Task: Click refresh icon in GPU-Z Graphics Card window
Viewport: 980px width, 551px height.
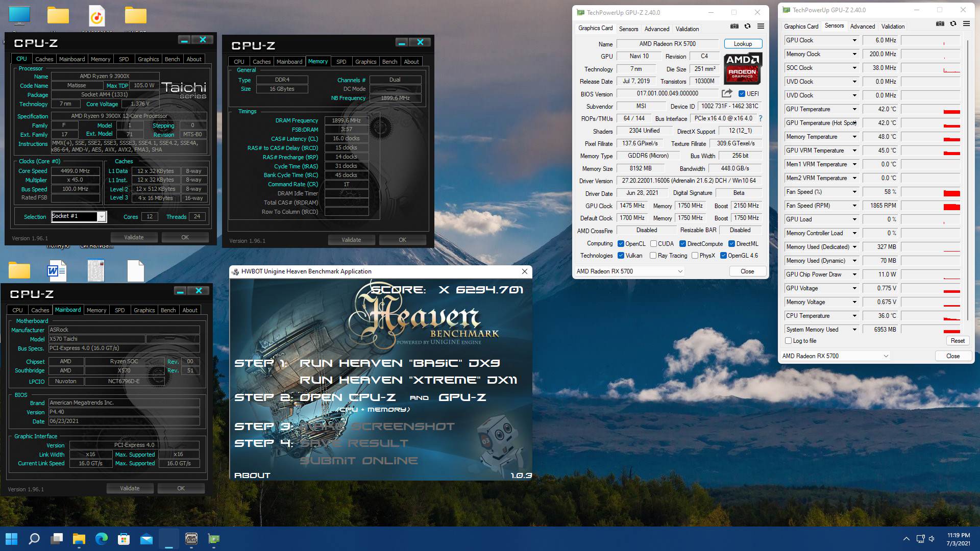Action: coord(747,26)
